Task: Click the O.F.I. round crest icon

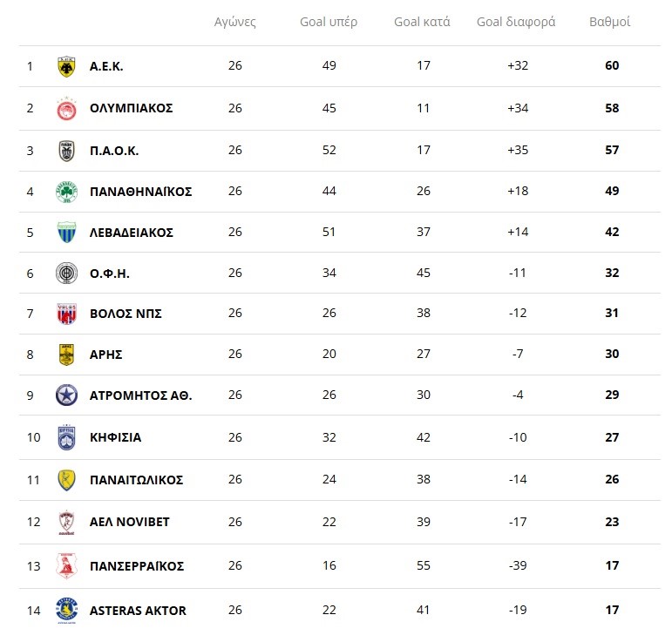Action: pyautogui.click(x=66, y=274)
